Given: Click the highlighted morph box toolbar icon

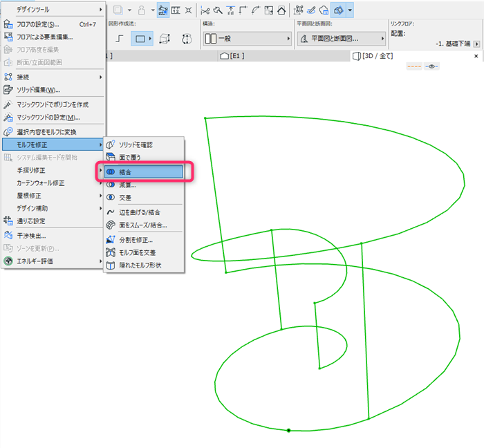Looking at the screenshot, I should point(339,10).
